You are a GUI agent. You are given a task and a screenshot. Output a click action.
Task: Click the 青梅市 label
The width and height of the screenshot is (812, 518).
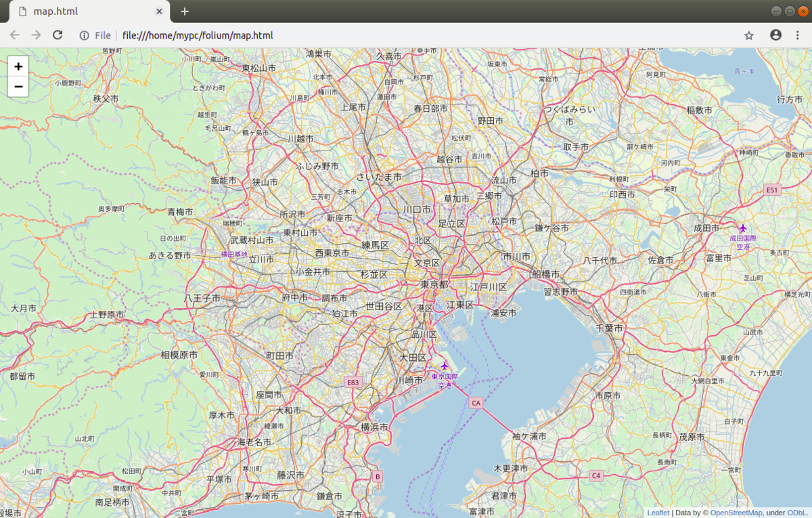pyautogui.click(x=180, y=212)
